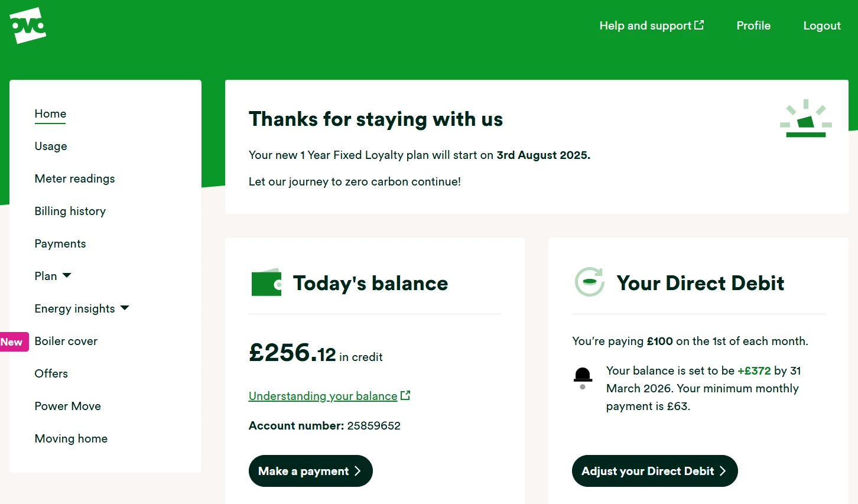The width and height of the screenshot is (858, 504).
Task: Open the Profile page
Action: (753, 25)
